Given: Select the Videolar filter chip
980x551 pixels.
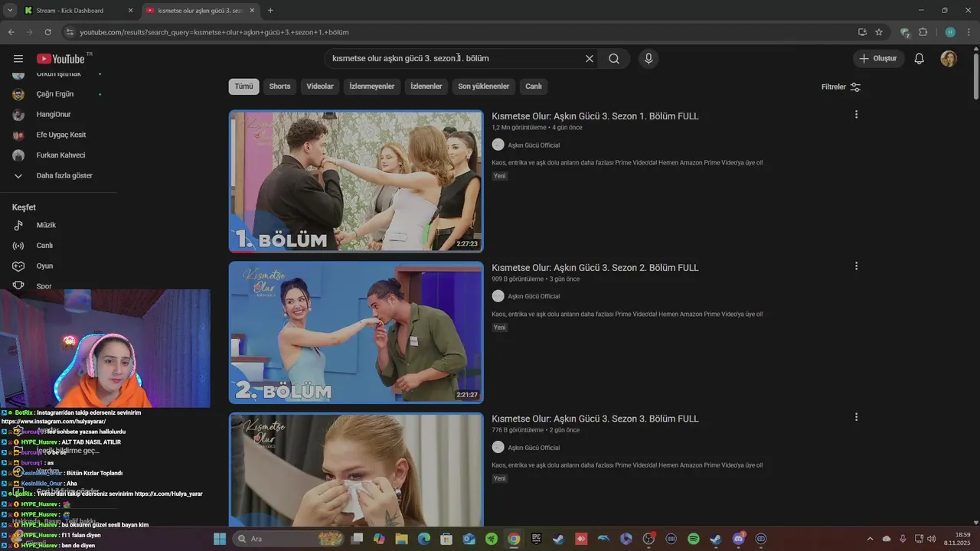Looking at the screenshot, I should (320, 86).
